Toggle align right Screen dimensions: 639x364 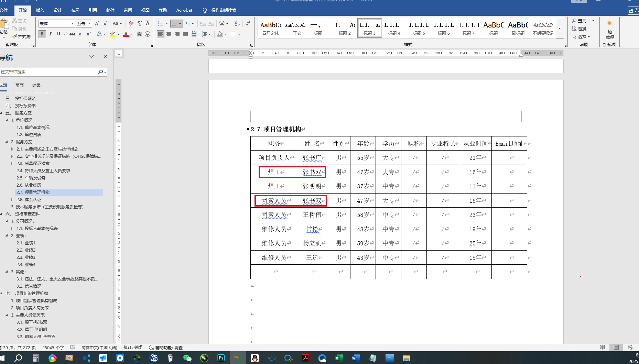coord(177,34)
